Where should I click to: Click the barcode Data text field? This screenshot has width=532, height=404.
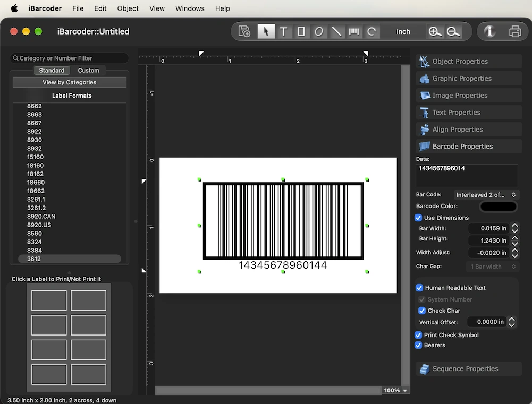pos(467,176)
